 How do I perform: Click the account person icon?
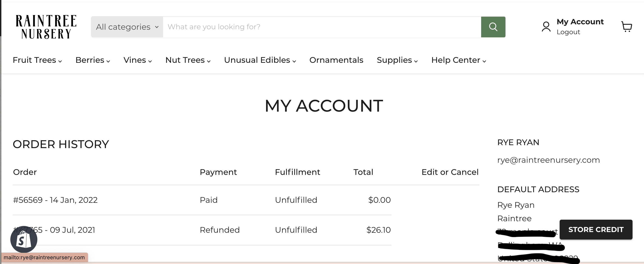(x=546, y=27)
